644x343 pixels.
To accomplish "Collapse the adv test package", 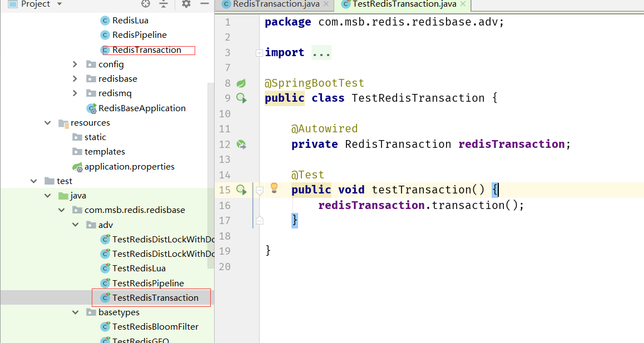I will 76,225.
